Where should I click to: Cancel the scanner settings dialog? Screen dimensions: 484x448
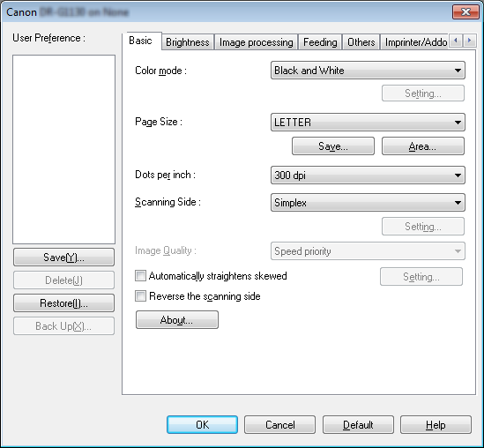pos(280,425)
